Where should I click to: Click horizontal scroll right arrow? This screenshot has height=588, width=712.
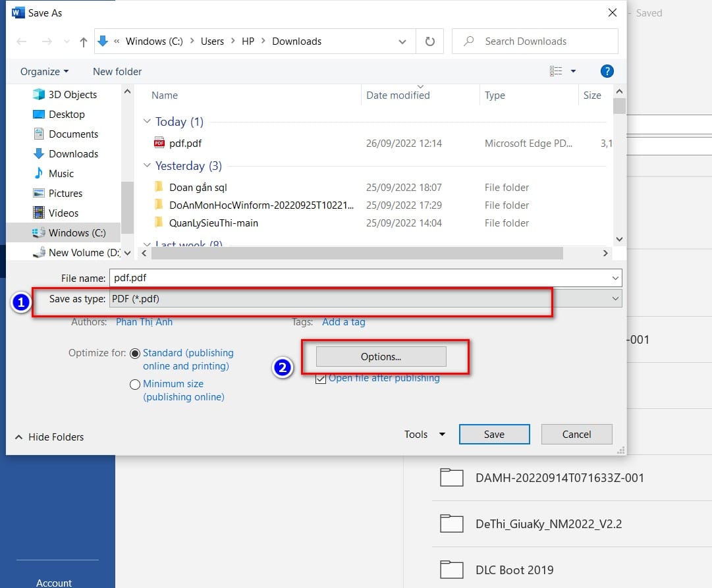(x=605, y=254)
